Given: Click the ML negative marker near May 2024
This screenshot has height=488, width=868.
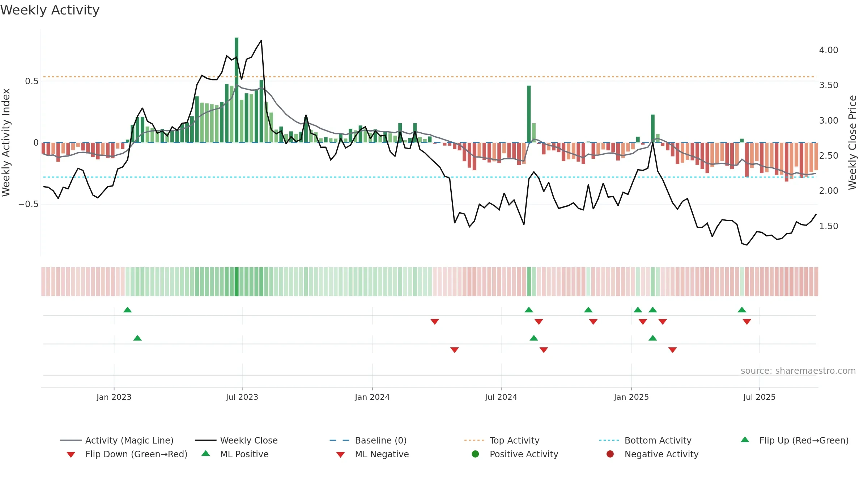Looking at the screenshot, I should coord(455,350).
